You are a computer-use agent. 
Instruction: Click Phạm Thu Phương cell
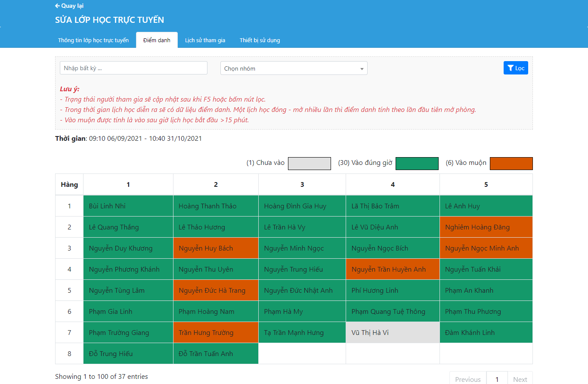click(486, 312)
